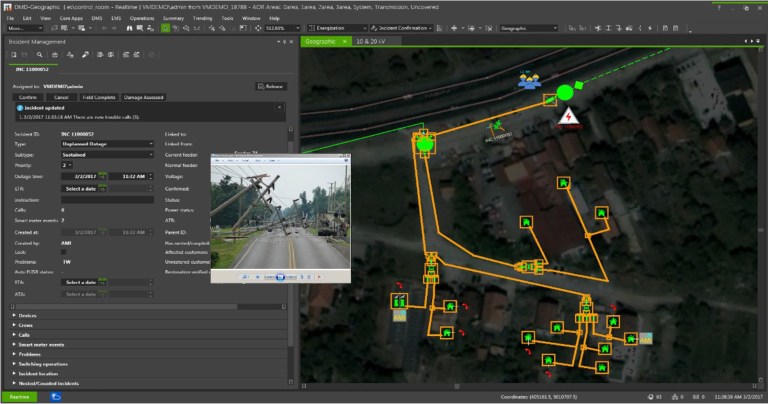Click the Realtime mode indicator in status bar

[x=20, y=397]
